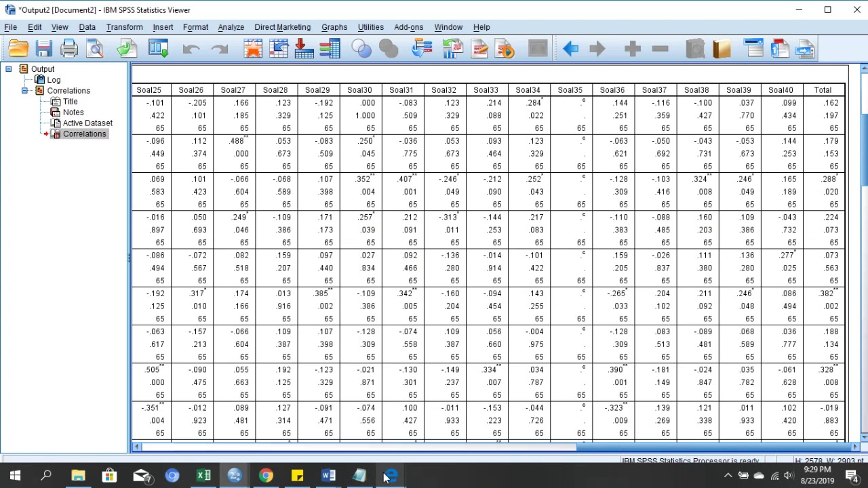Click the Redo arrow in the toolbar

click(x=219, y=49)
